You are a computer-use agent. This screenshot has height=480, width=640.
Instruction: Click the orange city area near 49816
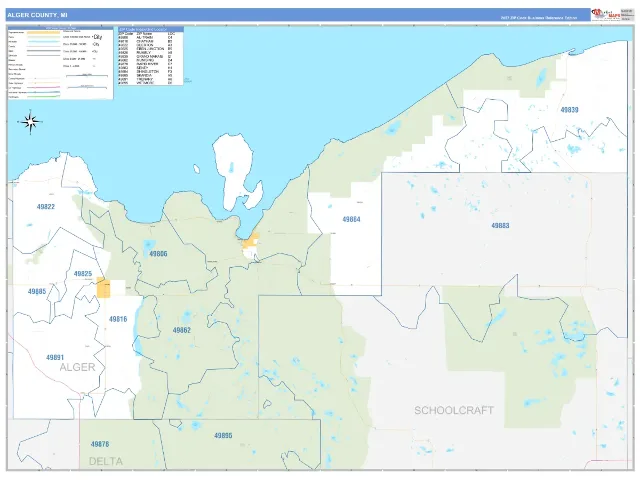point(104,288)
